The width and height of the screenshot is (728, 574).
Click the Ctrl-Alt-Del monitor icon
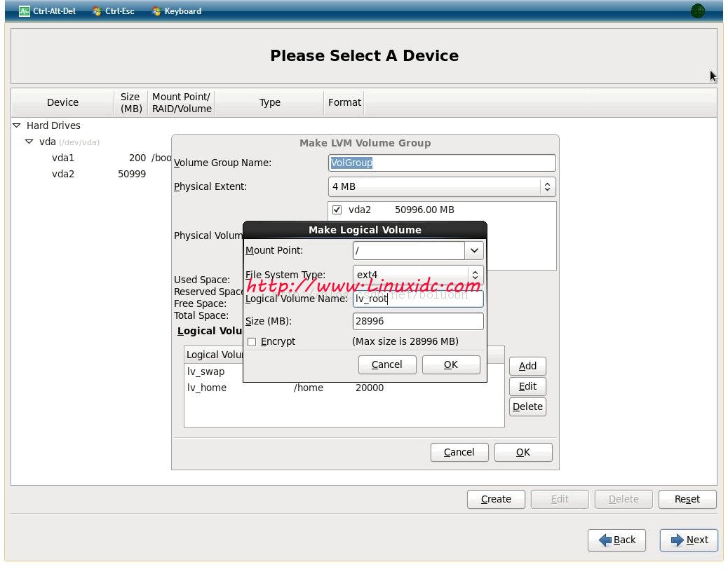tap(24, 11)
